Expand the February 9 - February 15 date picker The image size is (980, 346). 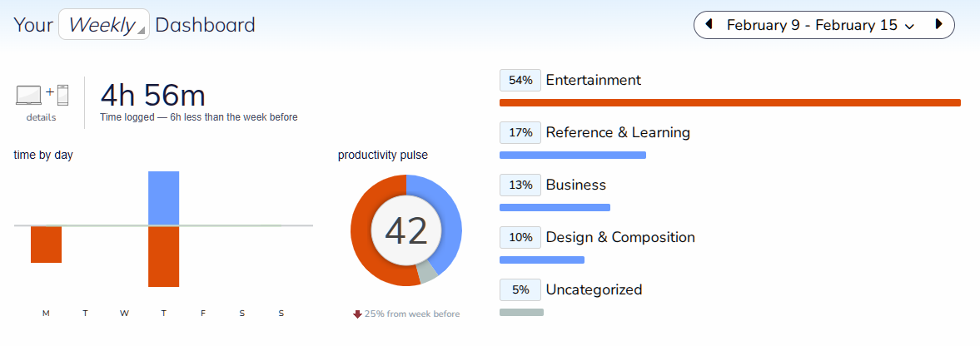(820, 25)
